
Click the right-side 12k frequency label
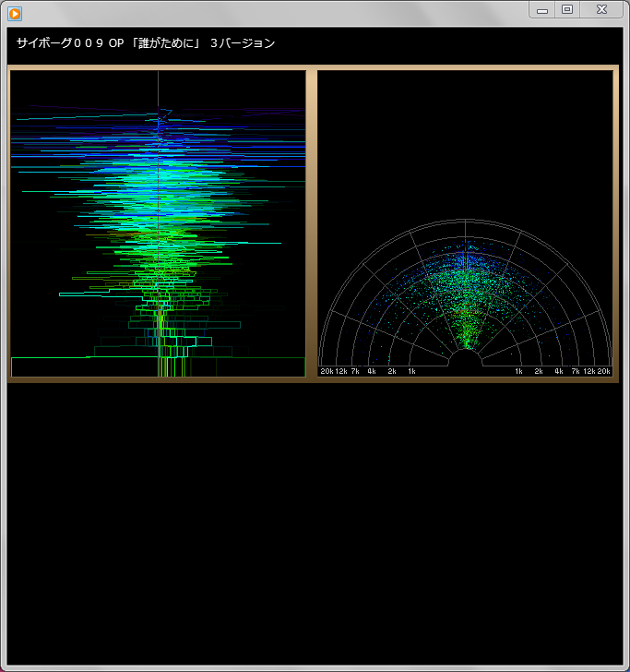pos(589,371)
